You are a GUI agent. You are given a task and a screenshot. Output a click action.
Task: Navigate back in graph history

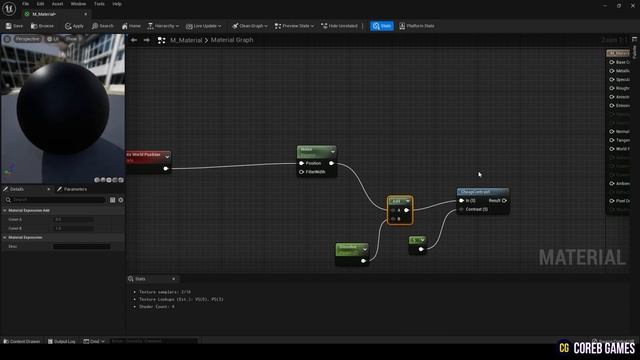point(134,40)
